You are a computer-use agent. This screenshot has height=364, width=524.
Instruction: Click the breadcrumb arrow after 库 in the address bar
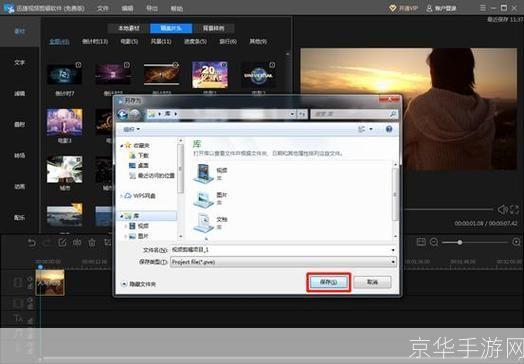(x=176, y=114)
